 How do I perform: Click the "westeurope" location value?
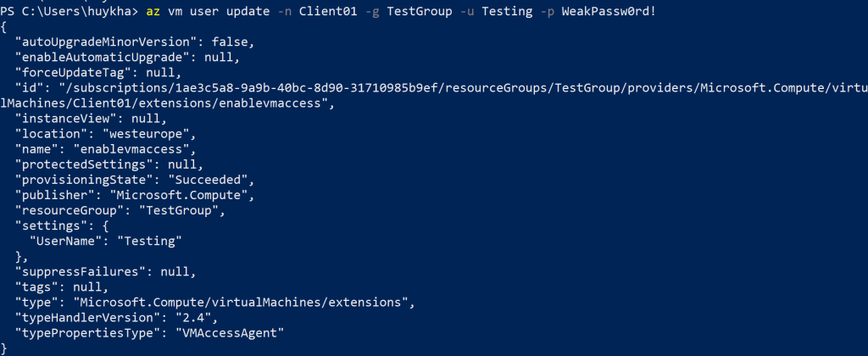[149, 134]
